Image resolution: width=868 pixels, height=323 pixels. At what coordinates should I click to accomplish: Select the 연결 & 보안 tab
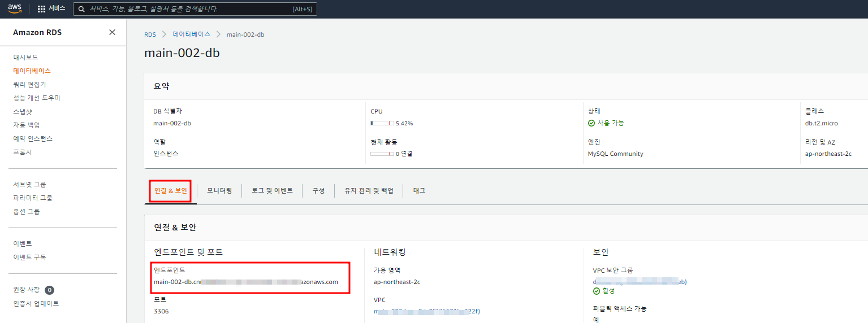[171, 191]
